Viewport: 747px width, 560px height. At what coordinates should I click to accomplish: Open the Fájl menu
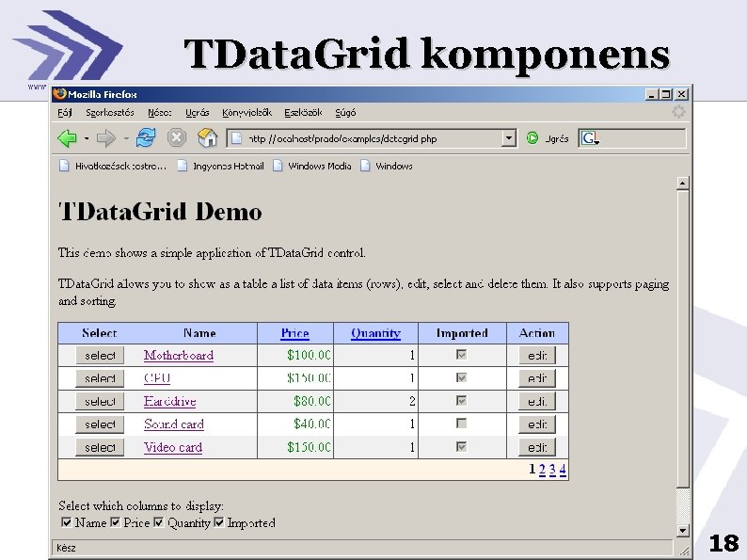64,113
